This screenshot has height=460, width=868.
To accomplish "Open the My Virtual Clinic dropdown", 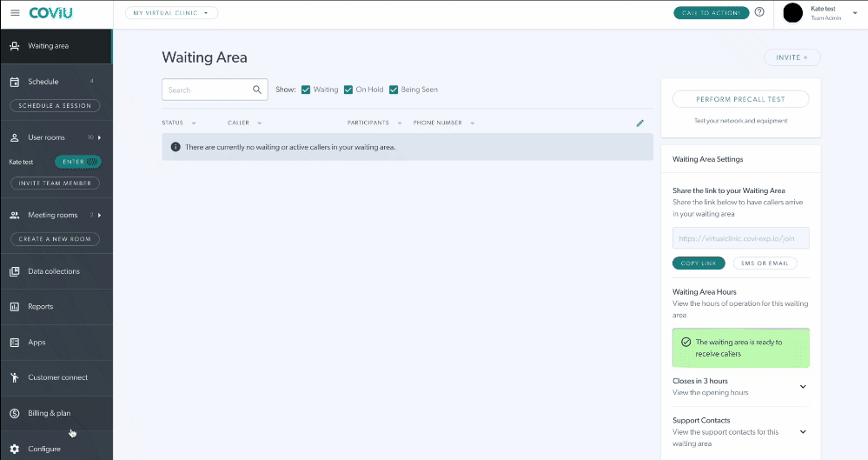I will coord(171,13).
